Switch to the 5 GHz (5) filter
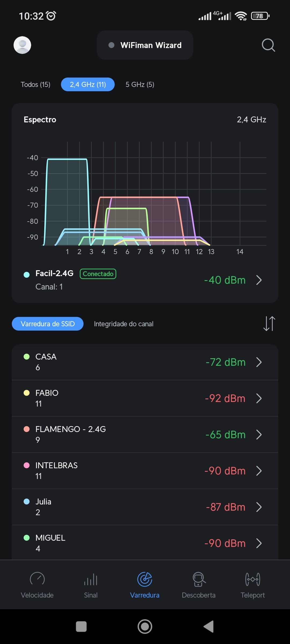290x644 pixels. pos(140,85)
